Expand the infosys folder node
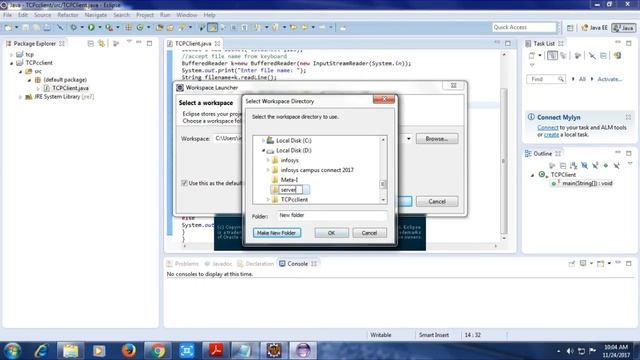This screenshot has height=360, width=640. pos(268,160)
